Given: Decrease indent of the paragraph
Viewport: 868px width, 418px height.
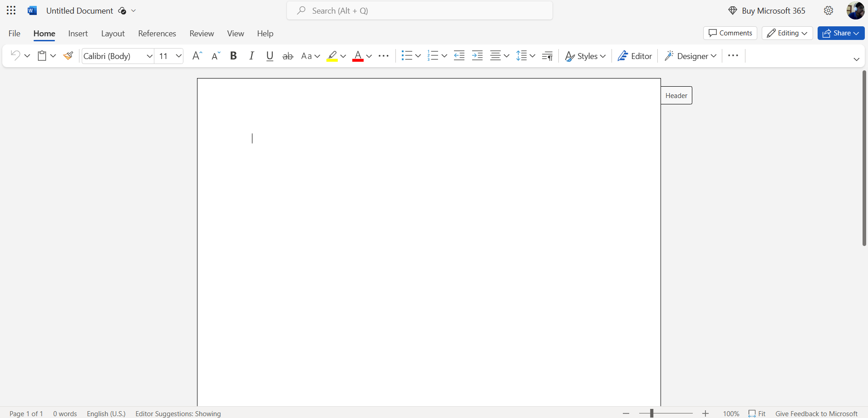Looking at the screenshot, I should [459, 55].
